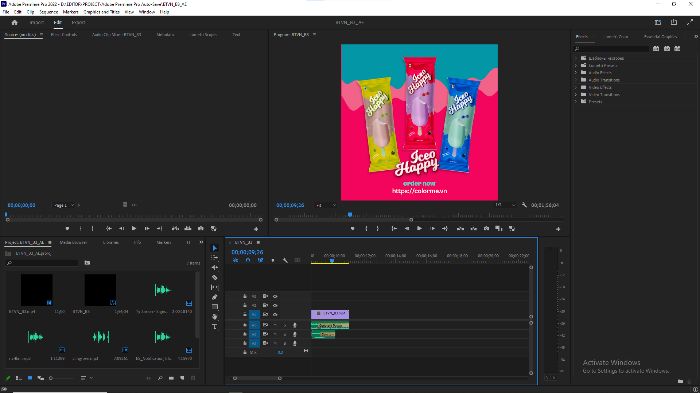The width and height of the screenshot is (700, 393).
Task: Click Lift button in Program monitor
Action: point(460,228)
